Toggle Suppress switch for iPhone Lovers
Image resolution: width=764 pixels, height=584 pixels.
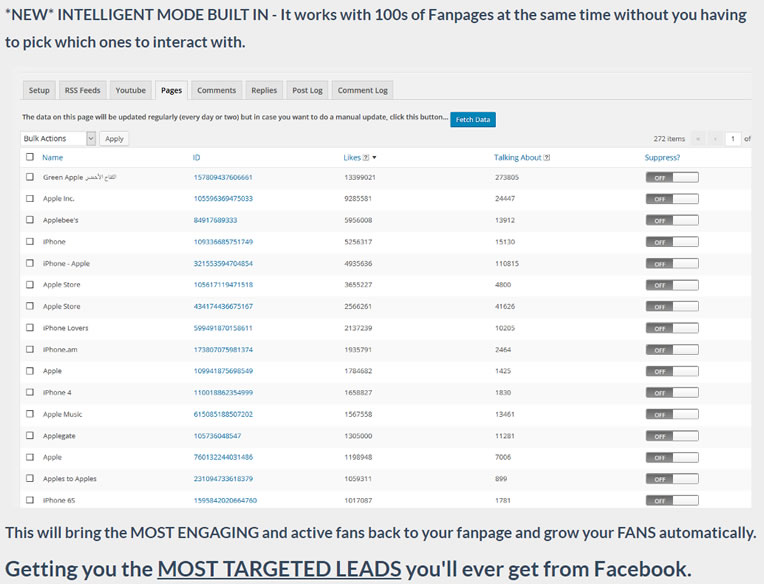[x=672, y=328]
